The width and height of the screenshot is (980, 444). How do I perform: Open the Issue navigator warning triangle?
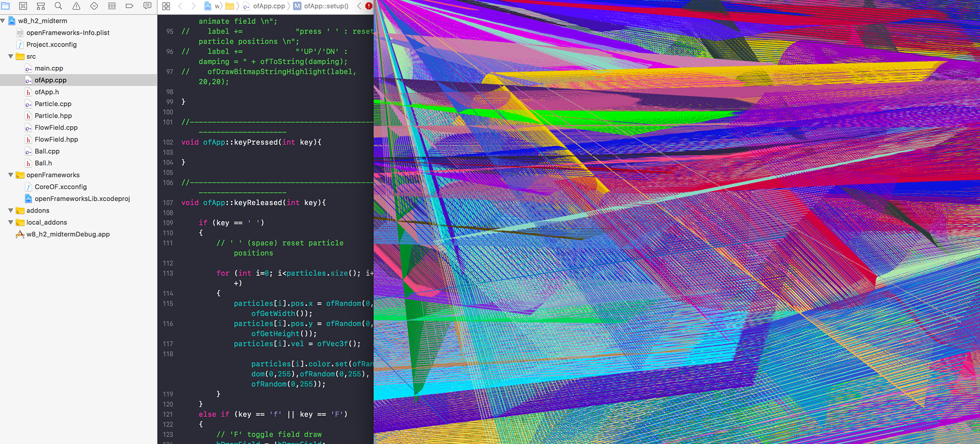tap(76, 6)
